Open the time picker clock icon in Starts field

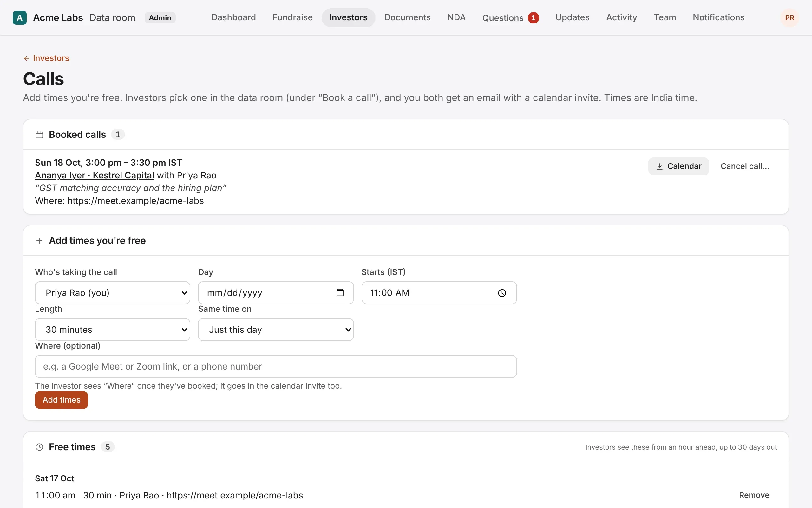502,293
